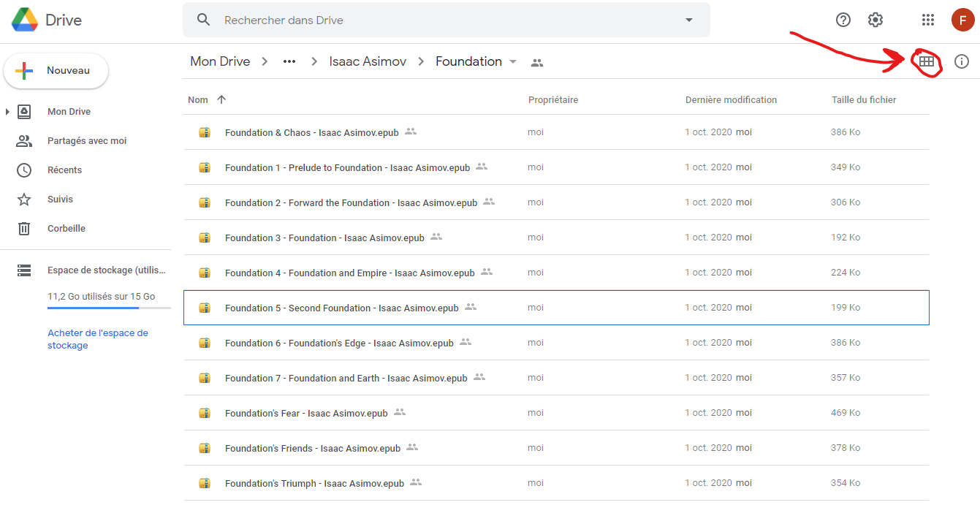Click file icon of Foundation's Fear

205,413
